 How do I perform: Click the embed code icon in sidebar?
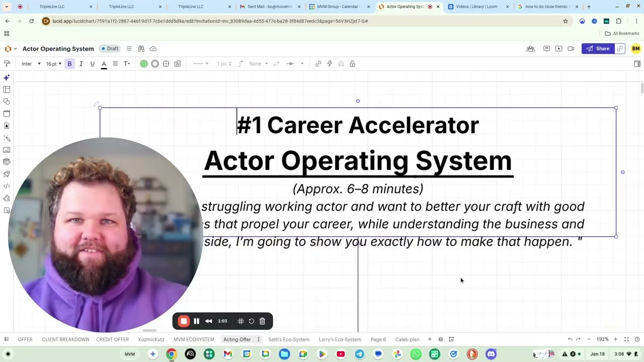click(x=7, y=186)
